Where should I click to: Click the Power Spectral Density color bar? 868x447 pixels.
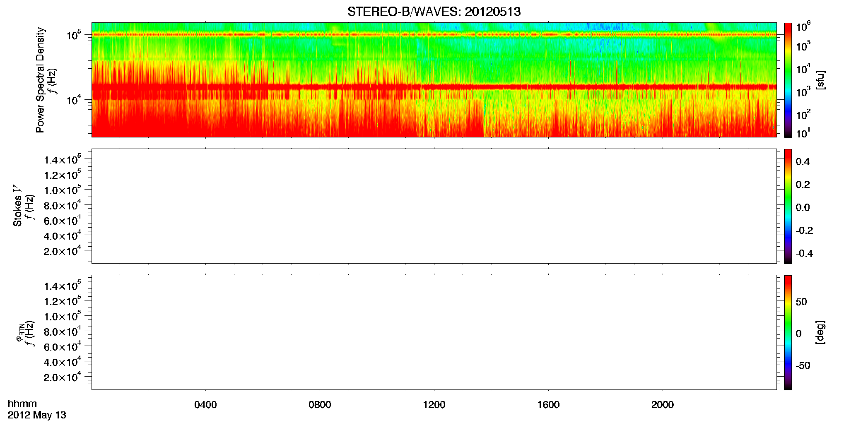click(x=788, y=80)
